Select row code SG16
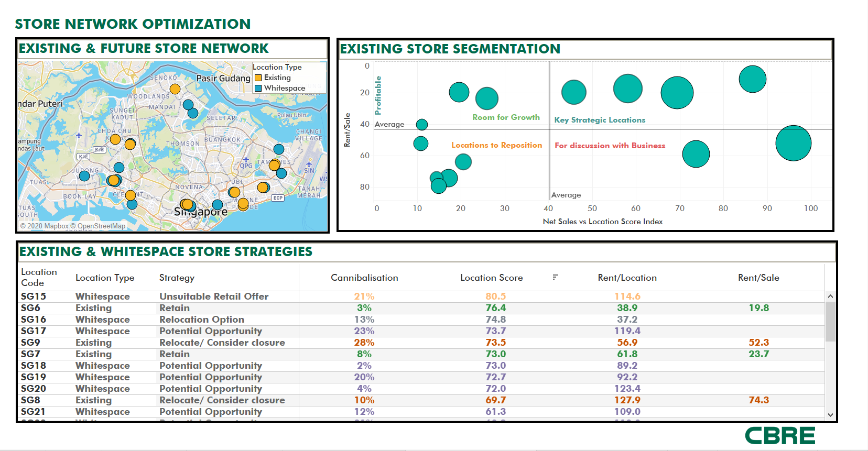 point(34,320)
